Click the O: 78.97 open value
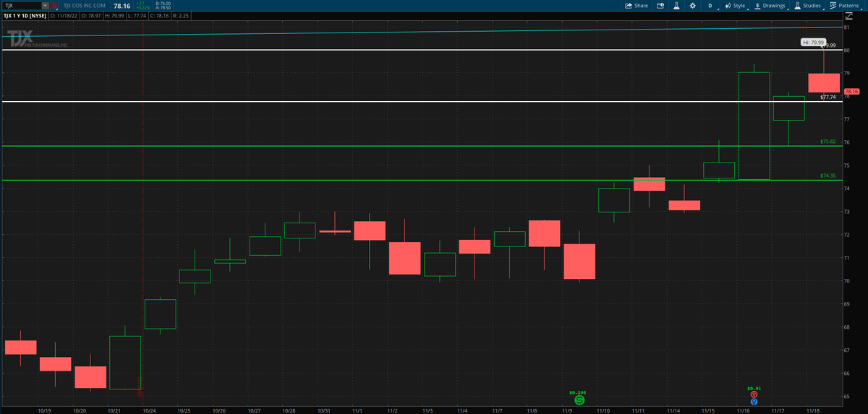This screenshot has height=414, width=868. coord(90,14)
